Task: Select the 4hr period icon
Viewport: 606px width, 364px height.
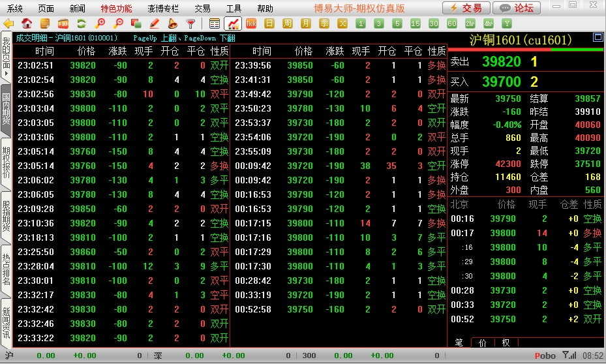Action: (489, 23)
